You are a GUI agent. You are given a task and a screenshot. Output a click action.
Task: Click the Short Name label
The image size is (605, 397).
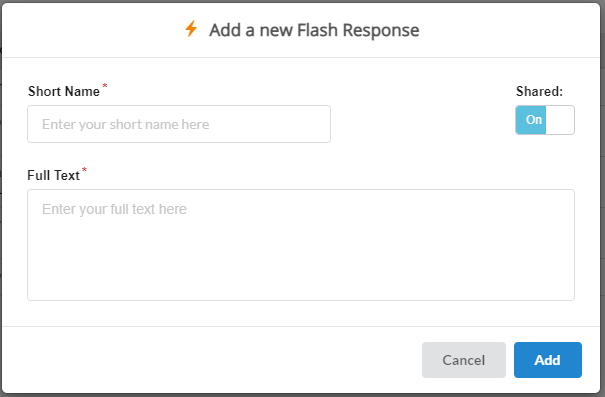pyautogui.click(x=64, y=91)
